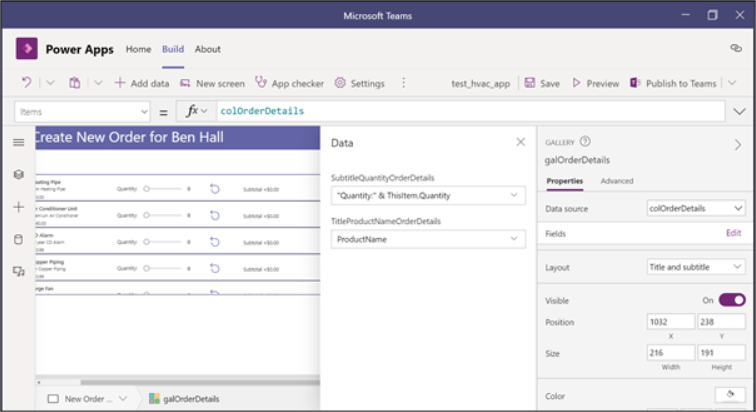Click the Create New Order header text
The width and height of the screenshot is (756, 412).
129,137
